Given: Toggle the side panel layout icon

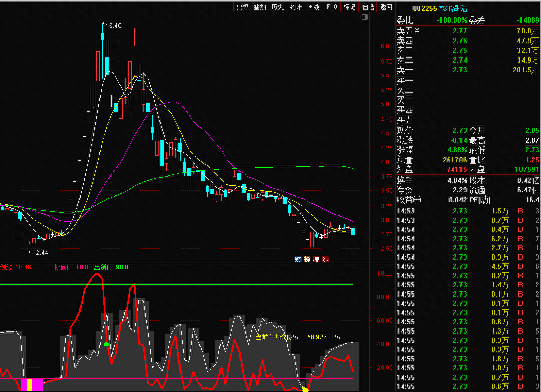Looking at the screenshot, I should 365,17.
